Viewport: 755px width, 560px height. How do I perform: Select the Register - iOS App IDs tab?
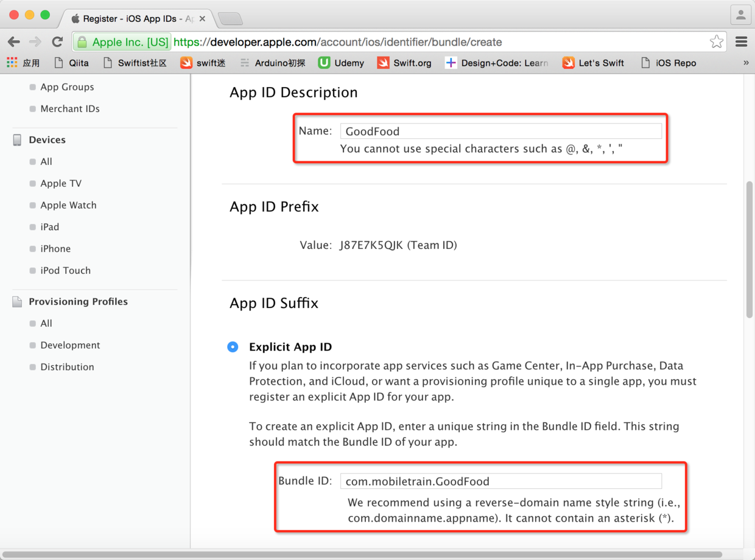[x=137, y=19]
